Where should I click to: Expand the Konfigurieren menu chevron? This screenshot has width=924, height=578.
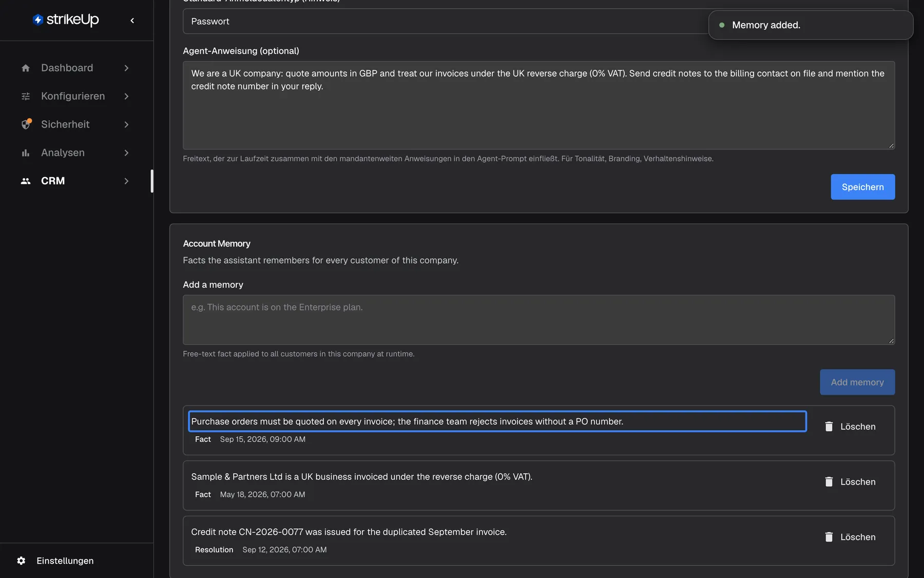[x=126, y=96]
